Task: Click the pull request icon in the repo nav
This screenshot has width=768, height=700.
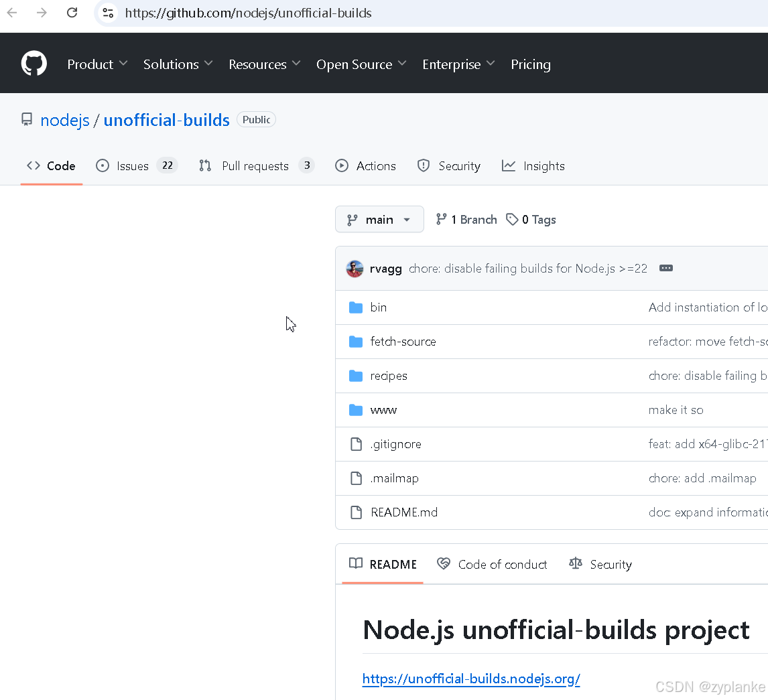Action: click(205, 165)
